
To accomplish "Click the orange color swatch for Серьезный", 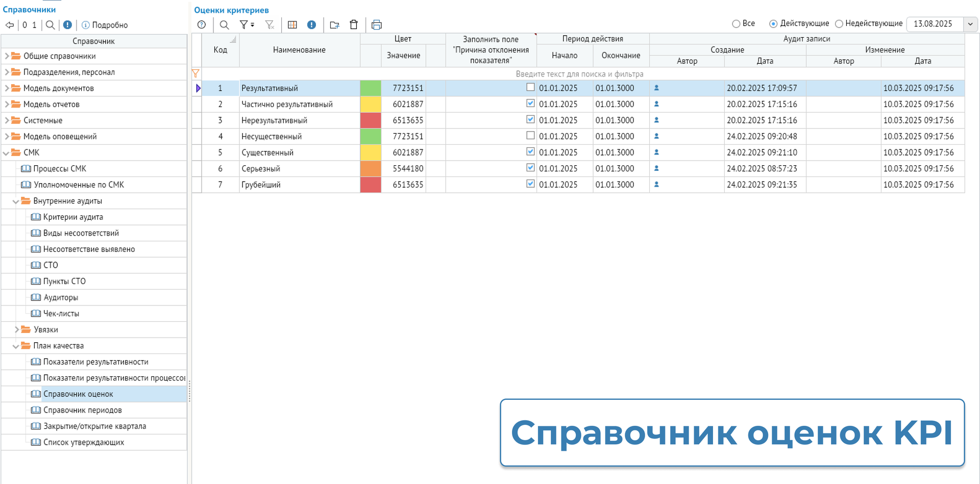I will (x=371, y=168).
